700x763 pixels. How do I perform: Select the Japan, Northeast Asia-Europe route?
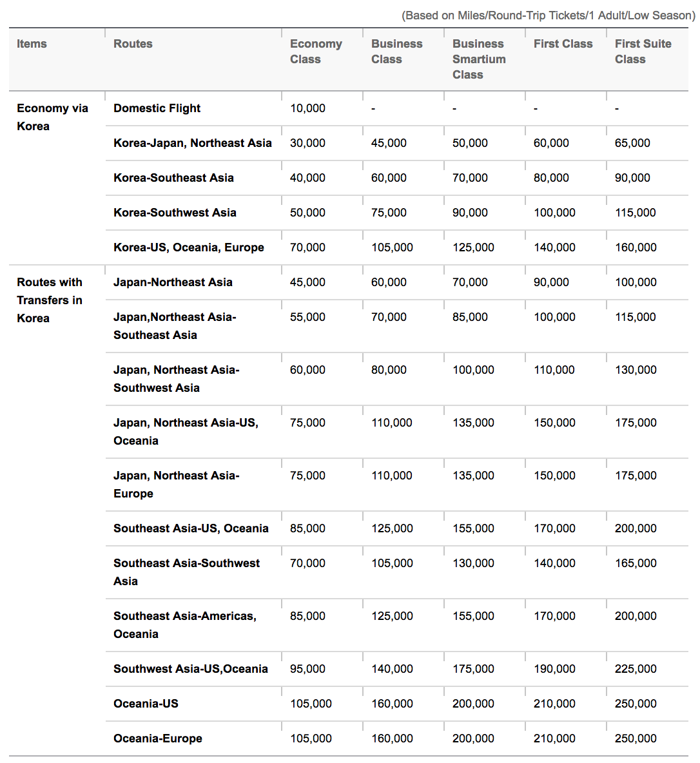click(x=176, y=485)
